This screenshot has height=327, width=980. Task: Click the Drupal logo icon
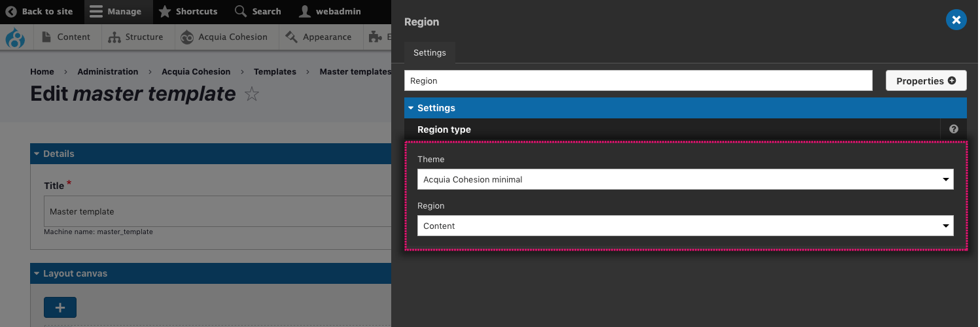[x=15, y=37]
